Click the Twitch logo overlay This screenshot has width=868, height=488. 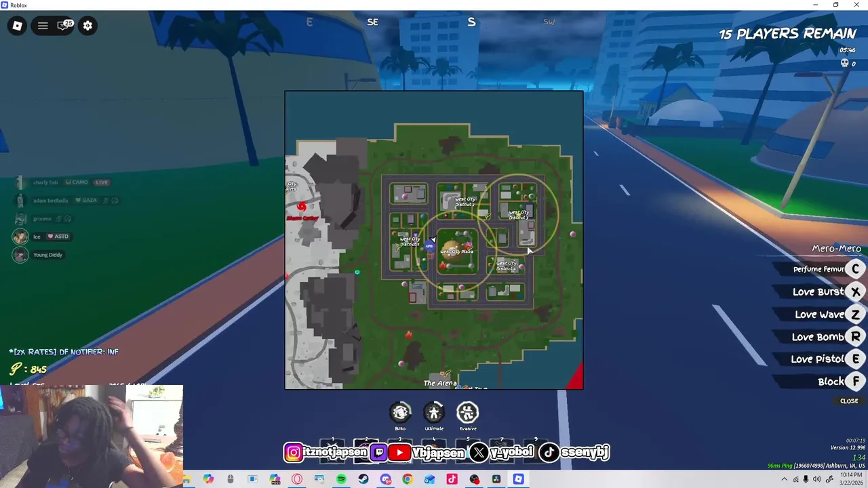tap(378, 452)
